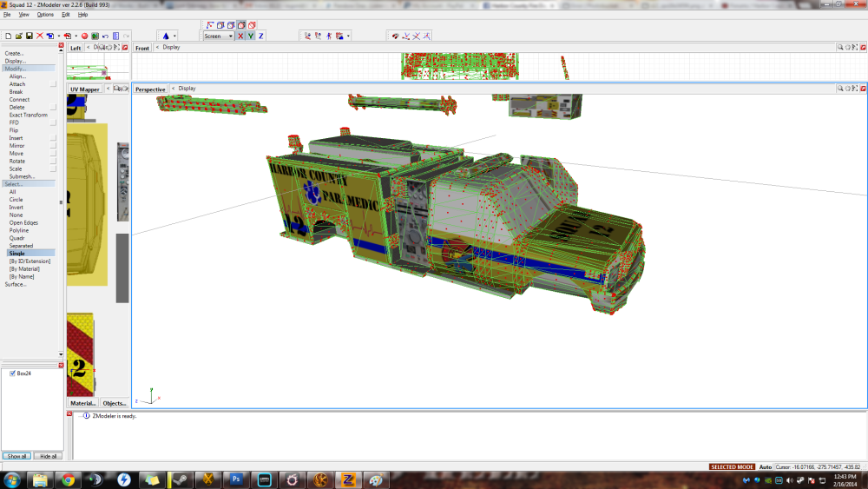Toggle the options box beside Attach
The height and width of the screenshot is (489, 868).
[53, 84]
